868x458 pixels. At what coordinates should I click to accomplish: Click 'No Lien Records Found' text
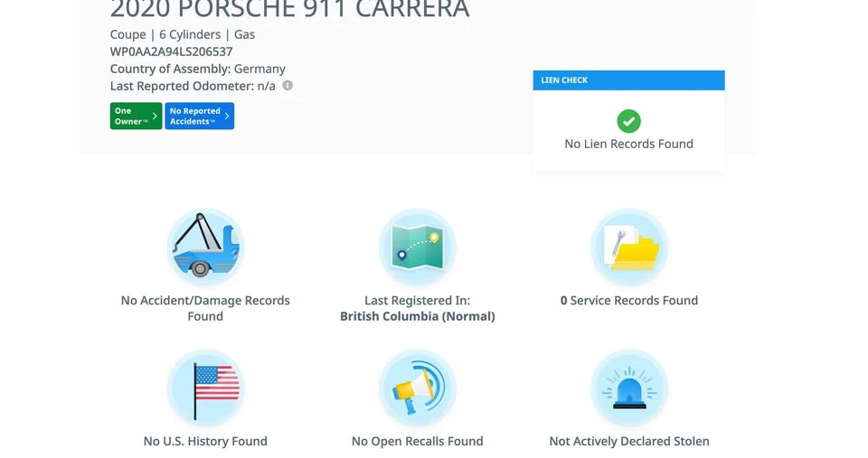click(x=629, y=144)
